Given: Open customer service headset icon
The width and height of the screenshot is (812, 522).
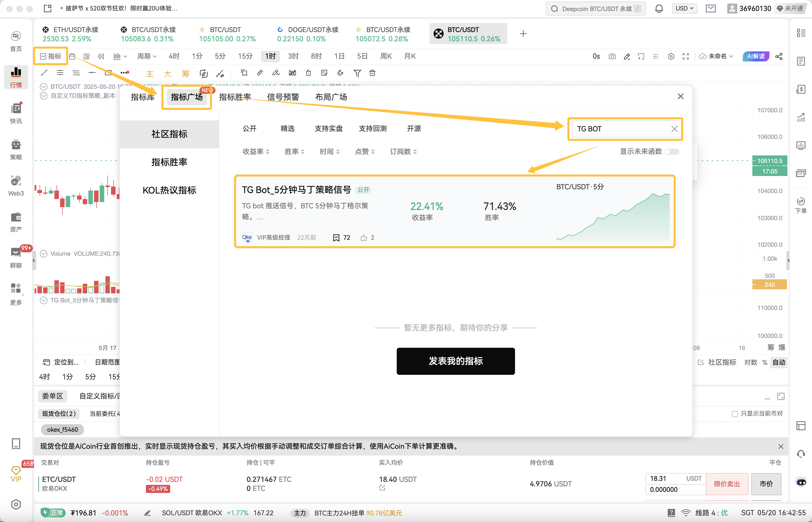Looking at the screenshot, I should 801,454.
